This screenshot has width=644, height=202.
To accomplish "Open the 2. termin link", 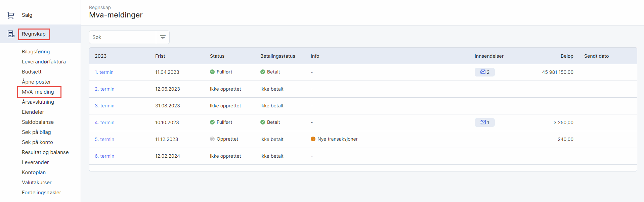I will coord(104,89).
